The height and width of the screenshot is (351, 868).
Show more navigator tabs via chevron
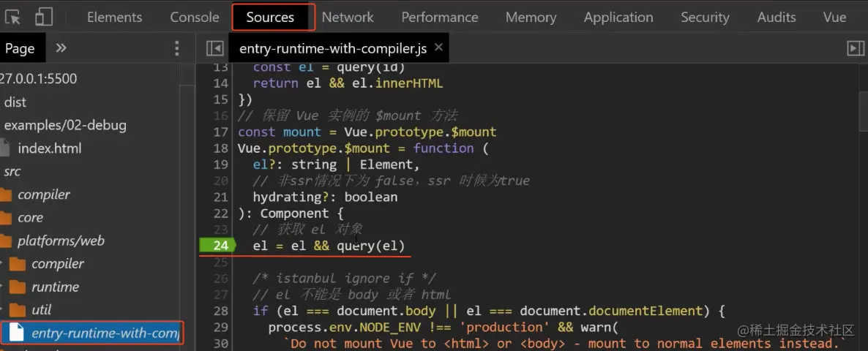coord(61,48)
